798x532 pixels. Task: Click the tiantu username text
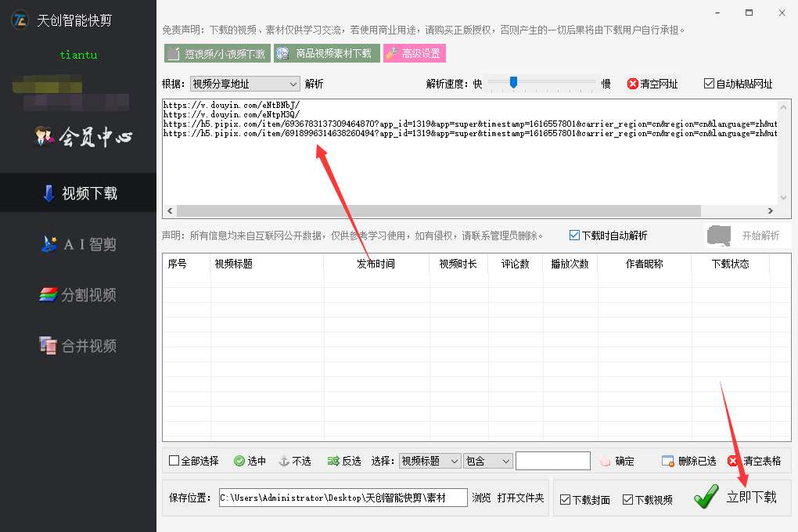click(78, 55)
